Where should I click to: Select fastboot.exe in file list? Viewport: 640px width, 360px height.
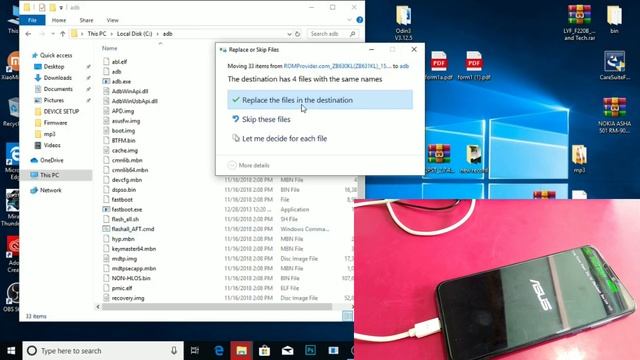[x=127, y=209]
